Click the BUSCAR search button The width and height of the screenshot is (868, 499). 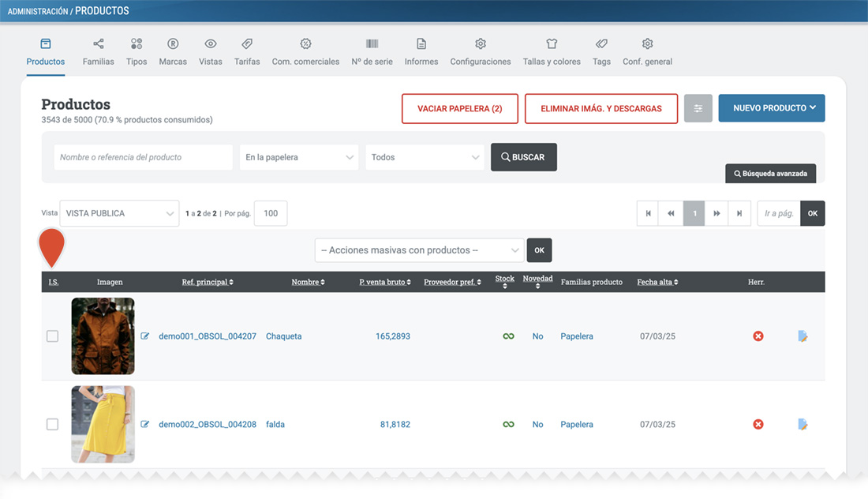(524, 157)
